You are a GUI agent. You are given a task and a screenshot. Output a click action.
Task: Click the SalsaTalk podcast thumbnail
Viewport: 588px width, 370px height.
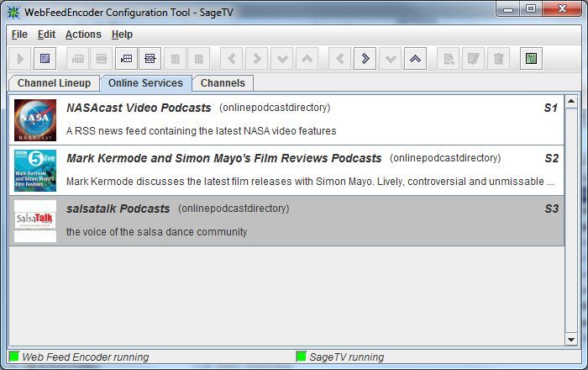[x=35, y=220]
